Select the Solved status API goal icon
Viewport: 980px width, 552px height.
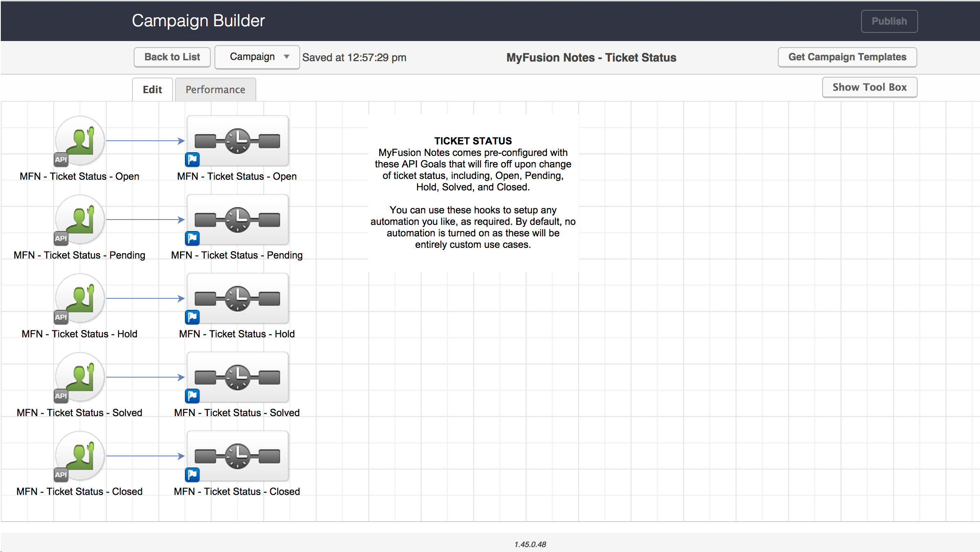(x=80, y=377)
